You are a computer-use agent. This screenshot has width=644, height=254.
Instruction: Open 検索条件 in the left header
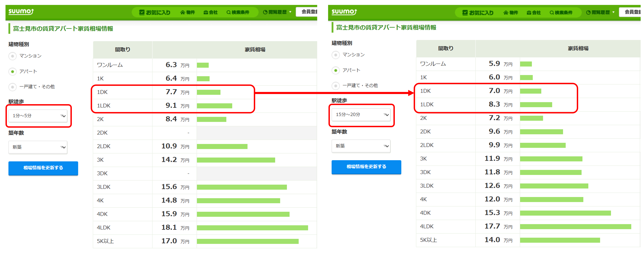238,12
